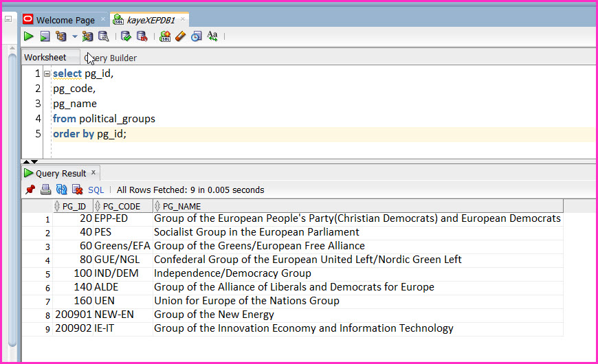This screenshot has height=364, width=598.
Task: Select the 200901 PG_ID cell
Action: (x=73, y=315)
